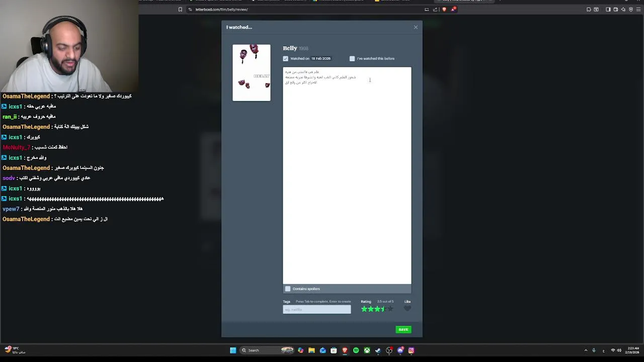Click the Belly film title
This screenshot has width=644, height=362.
coord(290,48)
